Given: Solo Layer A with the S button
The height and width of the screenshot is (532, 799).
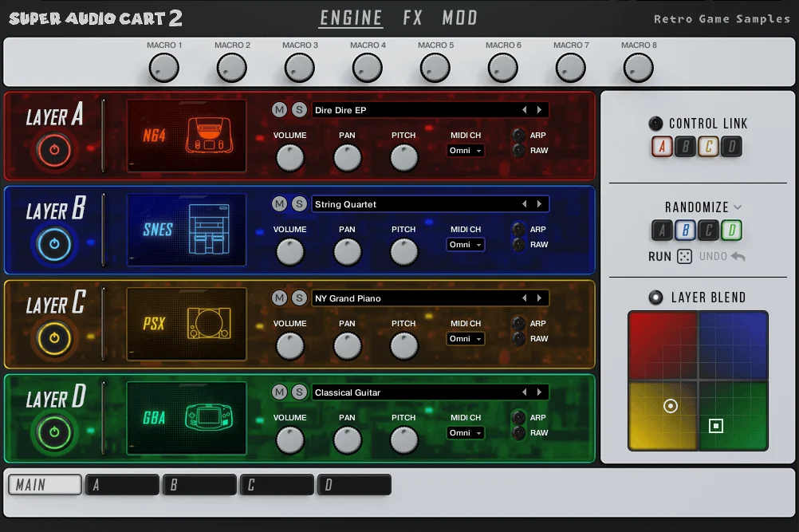Looking at the screenshot, I should 298,109.
